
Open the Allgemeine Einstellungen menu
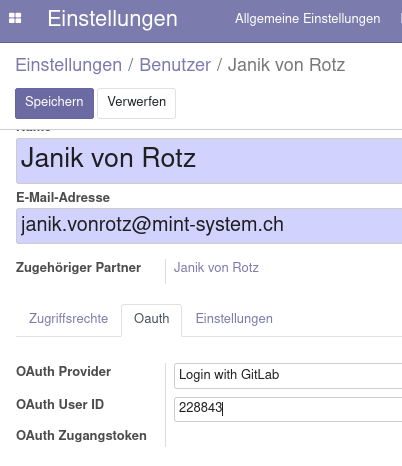click(x=307, y=19)
